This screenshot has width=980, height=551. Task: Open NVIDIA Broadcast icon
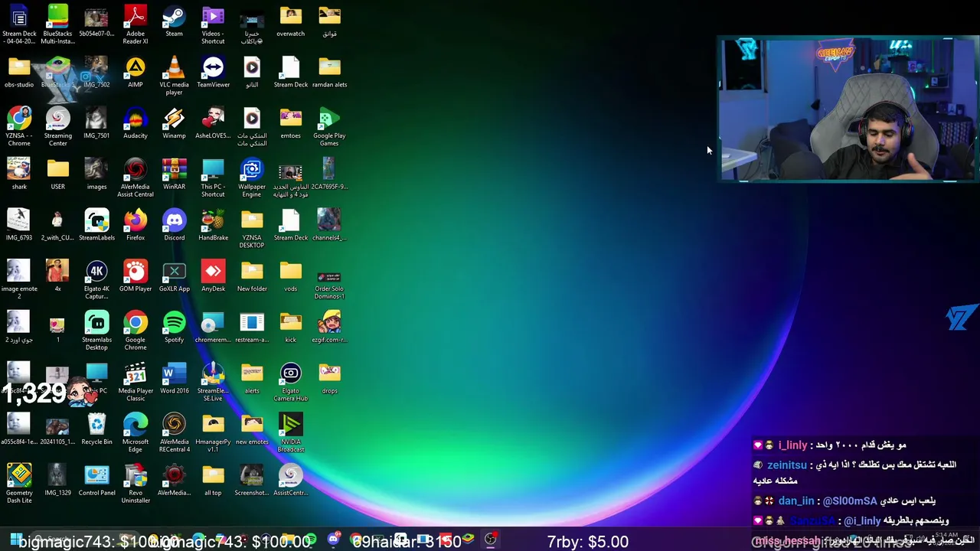click(x=291, y=433)
